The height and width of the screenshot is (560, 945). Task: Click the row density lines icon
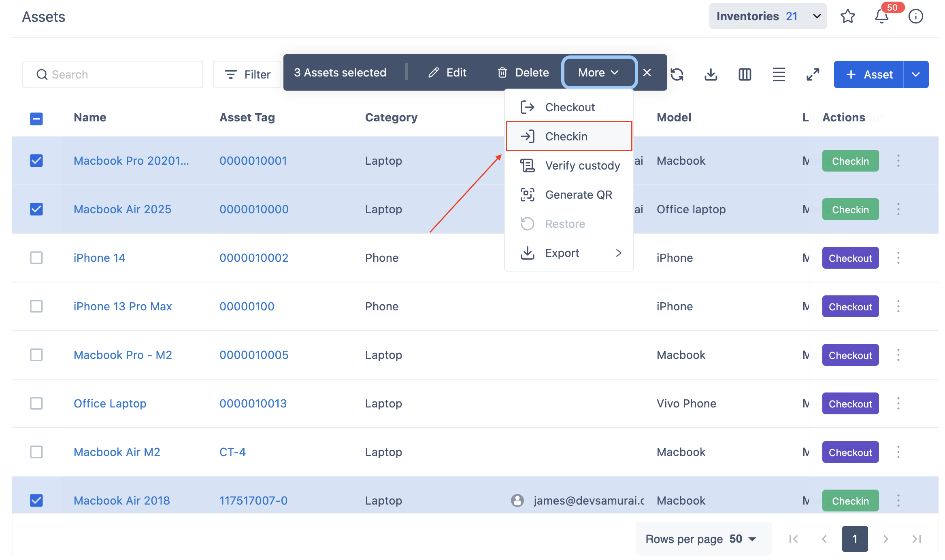(779, 74)
